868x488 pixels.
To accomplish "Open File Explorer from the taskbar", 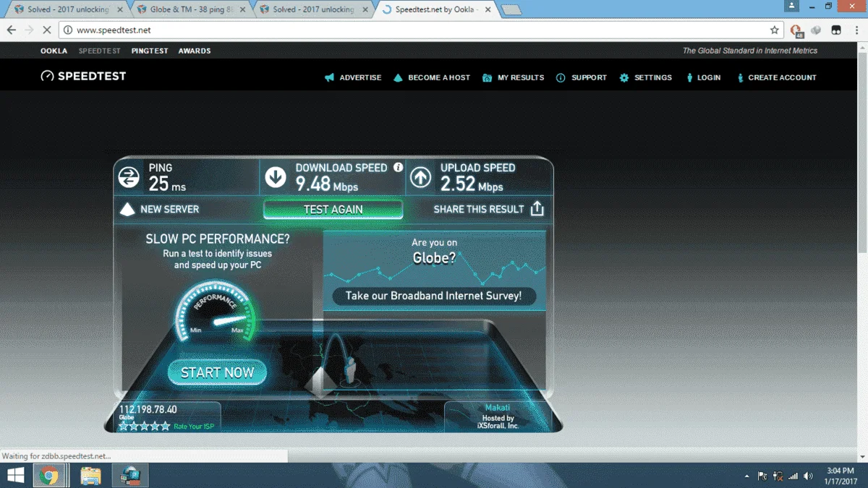I will (x=90, y=476).
